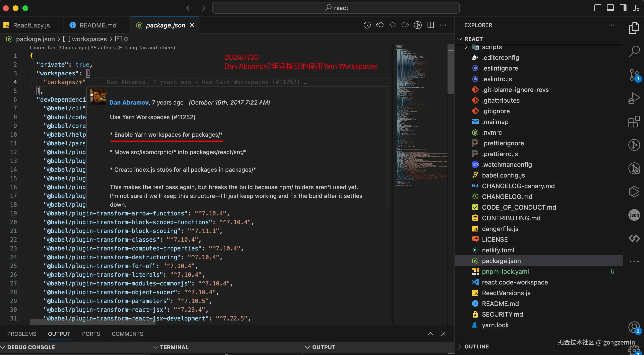Viewport: 644px width, 355px height.
Task: Open Source Control view with badge
Action: 634,74
